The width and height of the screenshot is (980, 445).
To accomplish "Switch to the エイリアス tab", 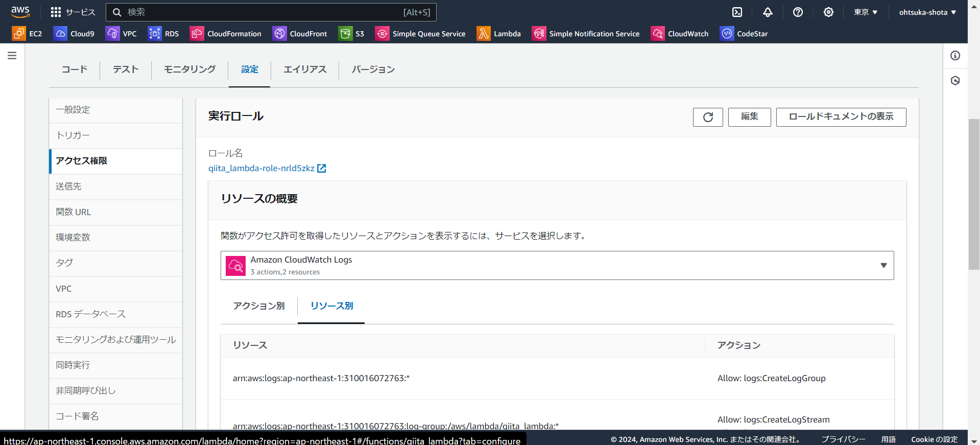I will (x=305, y=69).
